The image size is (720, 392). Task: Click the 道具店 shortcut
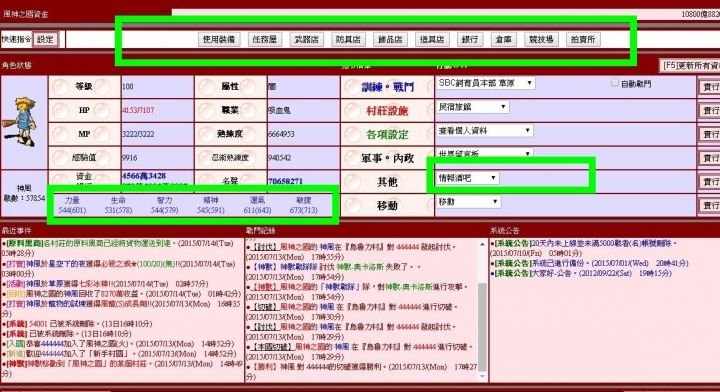point(432,39)
